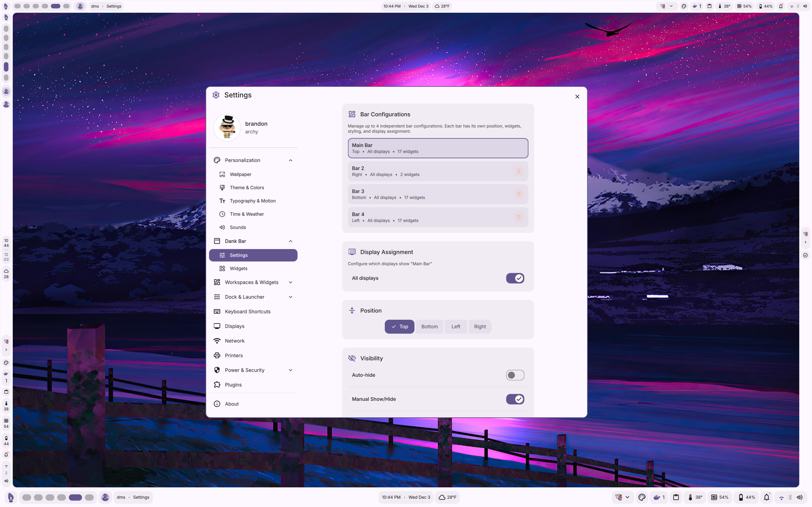Disable the All displays toggle
This screenshot has width=812, height=507.
(x=515, y=278)
